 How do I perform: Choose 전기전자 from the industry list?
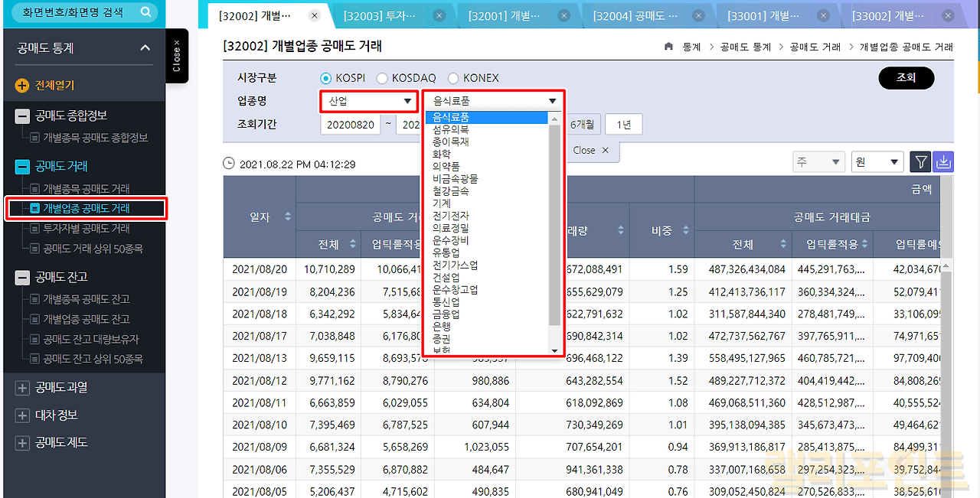pos(450,216)
